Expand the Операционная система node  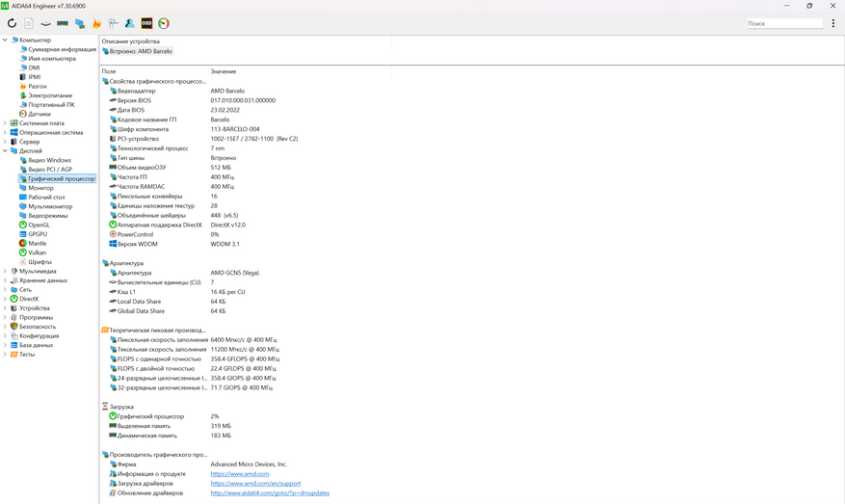coord(5,132)
